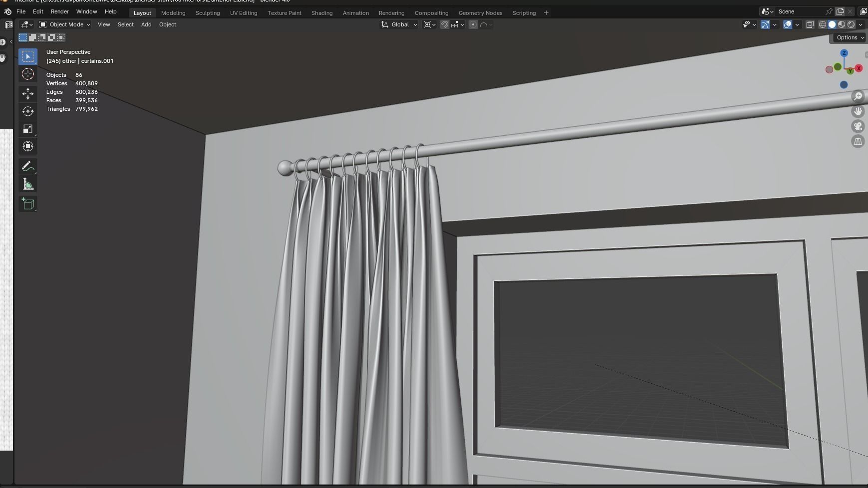Switch to the Shading workspace tab

(322, 13)
